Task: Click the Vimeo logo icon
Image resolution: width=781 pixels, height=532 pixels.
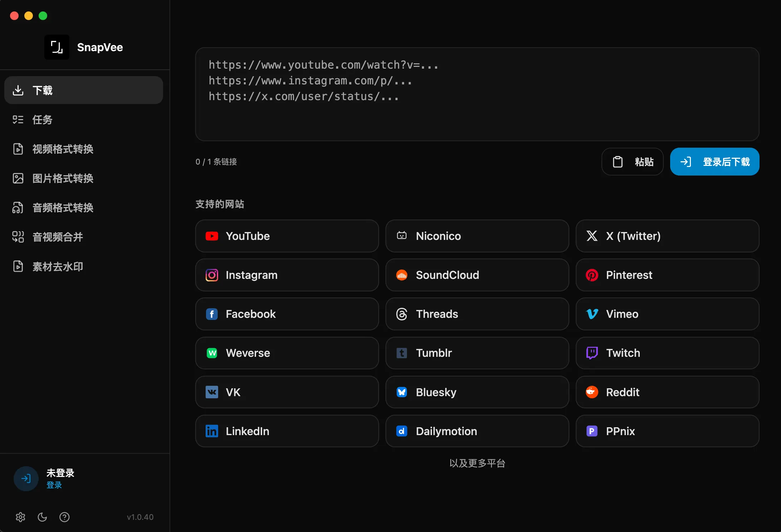Action: pyautogui.click(x=592, y=314)
